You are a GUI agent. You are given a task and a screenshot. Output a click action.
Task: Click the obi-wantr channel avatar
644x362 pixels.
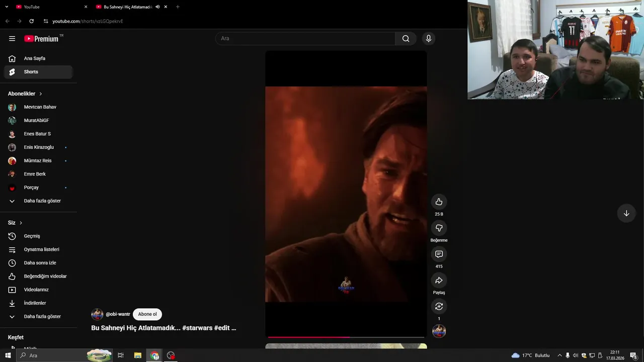(97, 315)
